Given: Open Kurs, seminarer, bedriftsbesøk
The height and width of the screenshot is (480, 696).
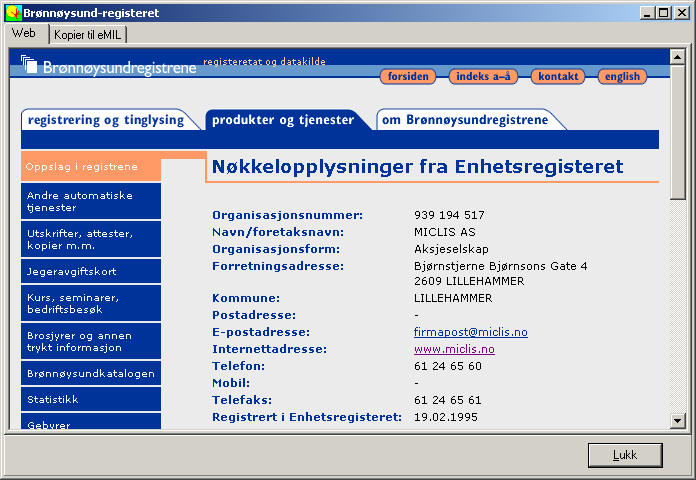Looking at the screenshot, I should coord(91,303).
